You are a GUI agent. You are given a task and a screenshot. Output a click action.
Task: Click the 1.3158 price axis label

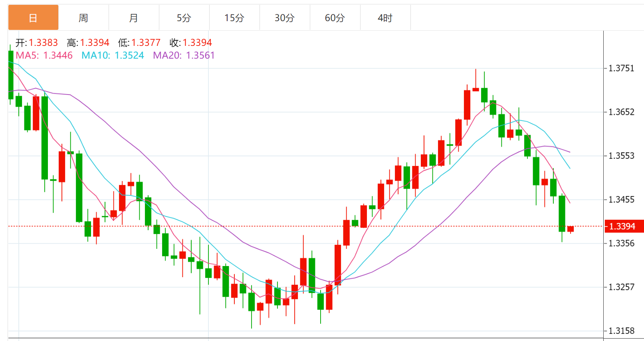[621, 331]
